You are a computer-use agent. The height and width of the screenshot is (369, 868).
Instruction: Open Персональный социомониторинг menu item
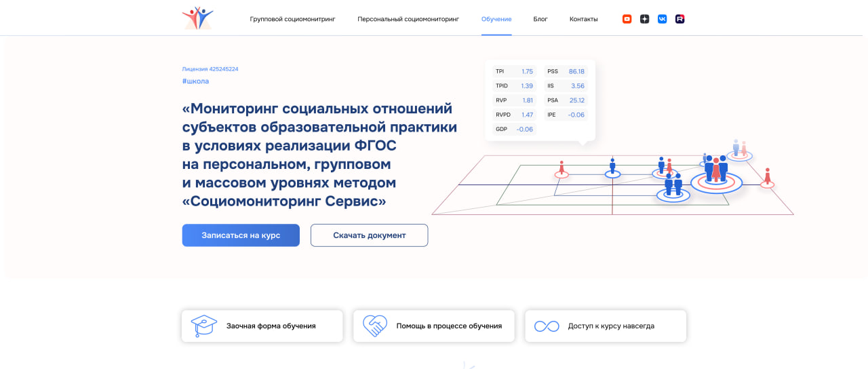click(x=408, y=19)
